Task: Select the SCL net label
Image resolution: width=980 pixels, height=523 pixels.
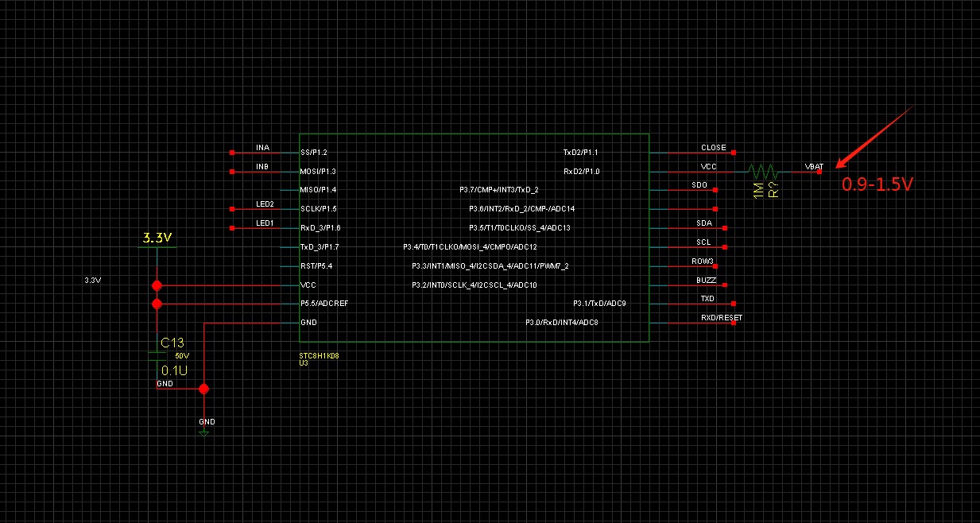Action: pos(704,242)
